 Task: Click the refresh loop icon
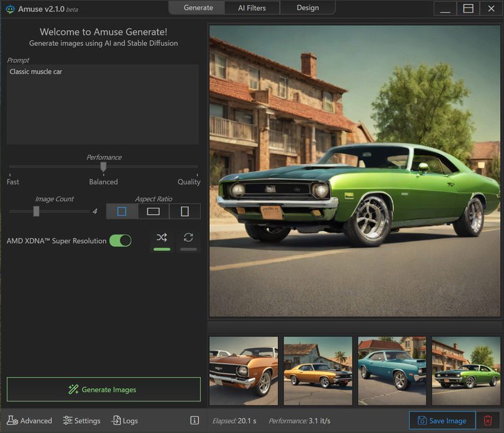click(188, 238)
